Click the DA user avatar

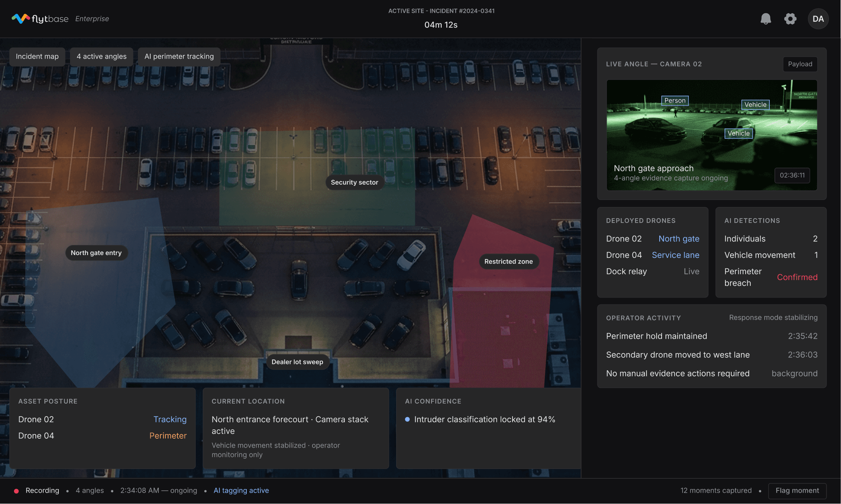pos(818,19)
